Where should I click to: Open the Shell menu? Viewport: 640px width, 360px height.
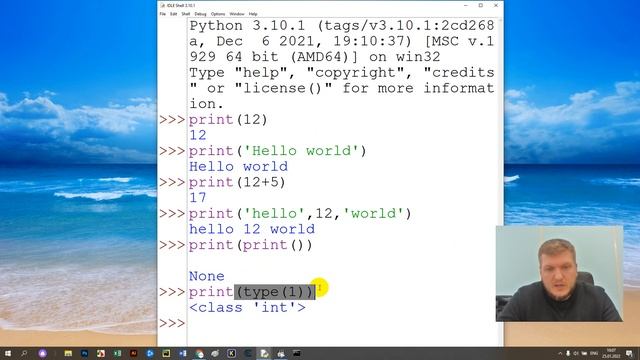(186, 14)
